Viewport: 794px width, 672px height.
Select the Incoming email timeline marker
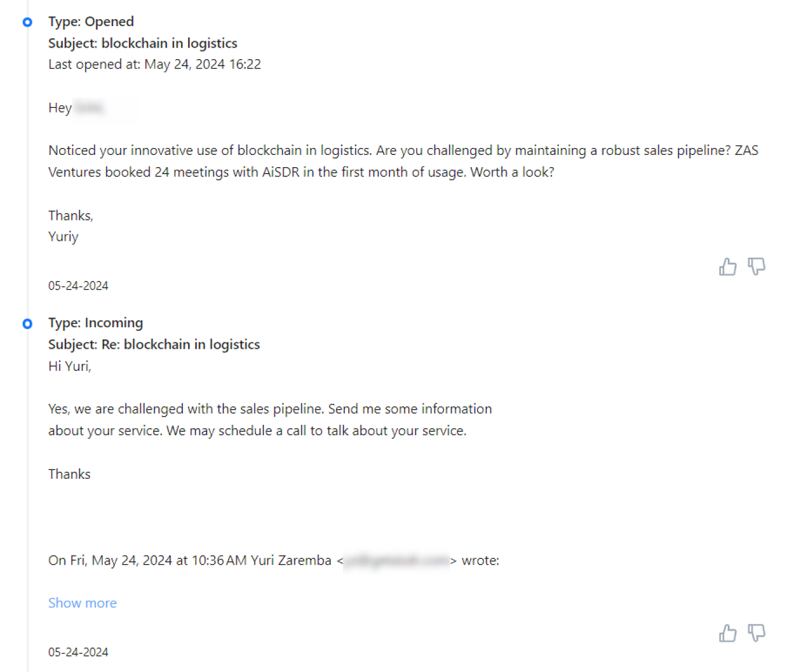tap(27, 324)
